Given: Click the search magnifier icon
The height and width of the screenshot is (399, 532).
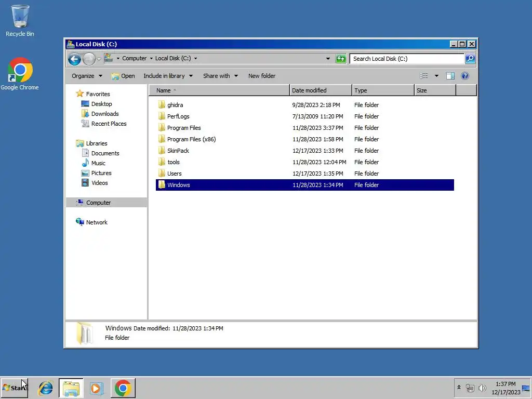Looking at the screenshot, I should (x=470, y=59).
